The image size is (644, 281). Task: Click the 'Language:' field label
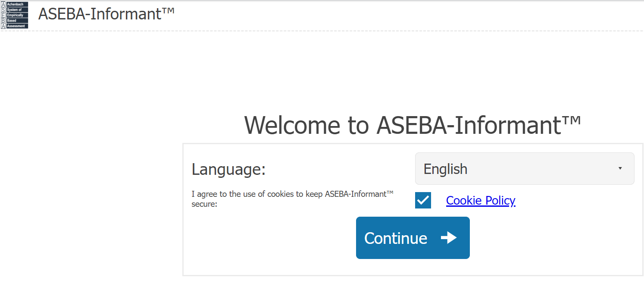pos(228,169)
